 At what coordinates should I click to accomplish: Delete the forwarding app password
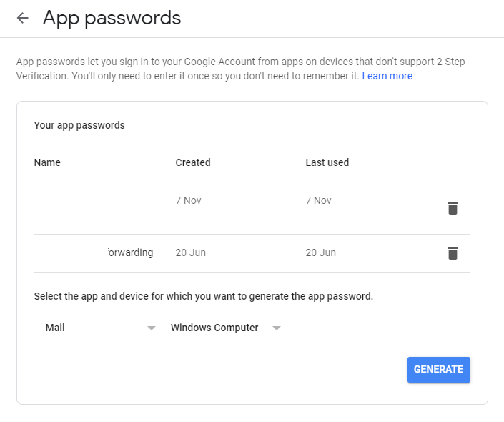[453, 253]
